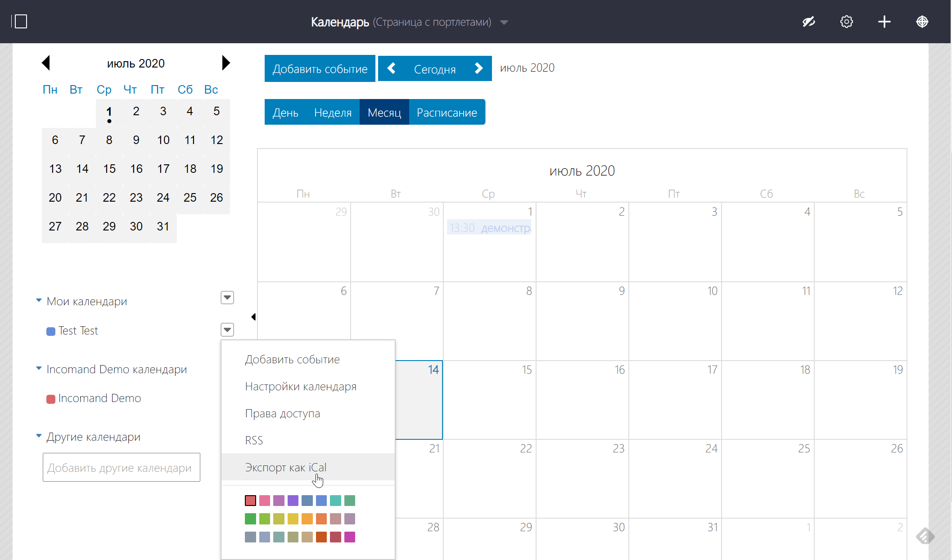Collapse the sidebar with the small arrow
Viewport: 952px width, 560px height.
[x=253, y=317]
